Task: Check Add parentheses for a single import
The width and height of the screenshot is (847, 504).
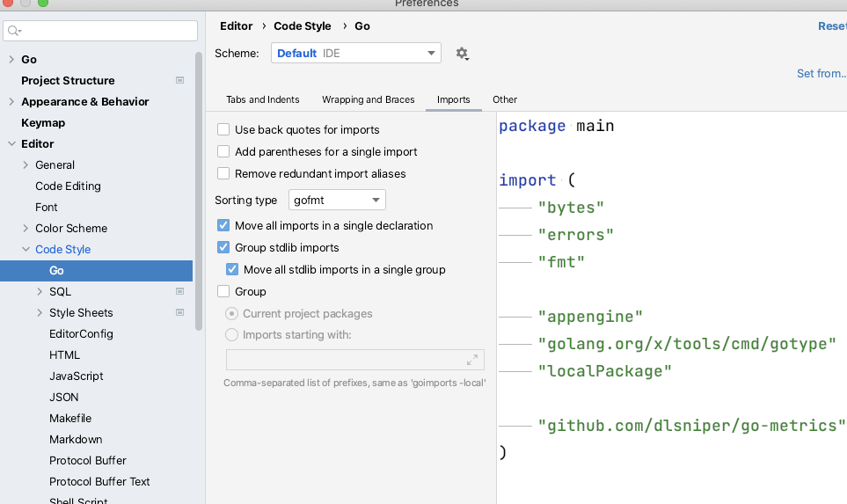Action: tap(223, 151)
